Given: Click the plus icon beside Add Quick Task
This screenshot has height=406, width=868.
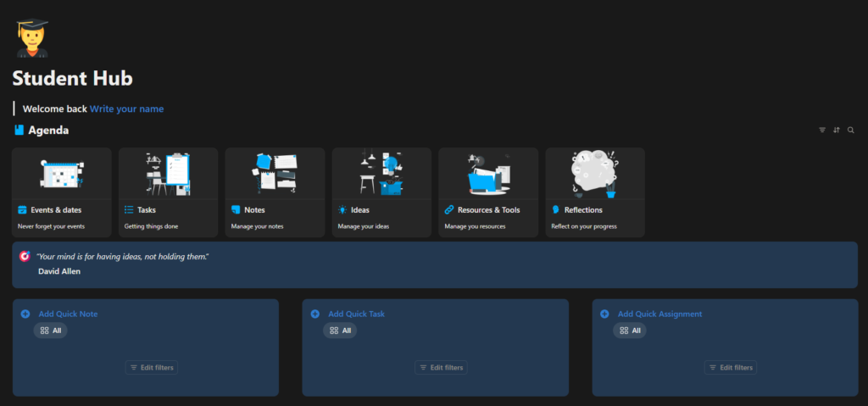Looking at the screenshot, I should [315, 314].
